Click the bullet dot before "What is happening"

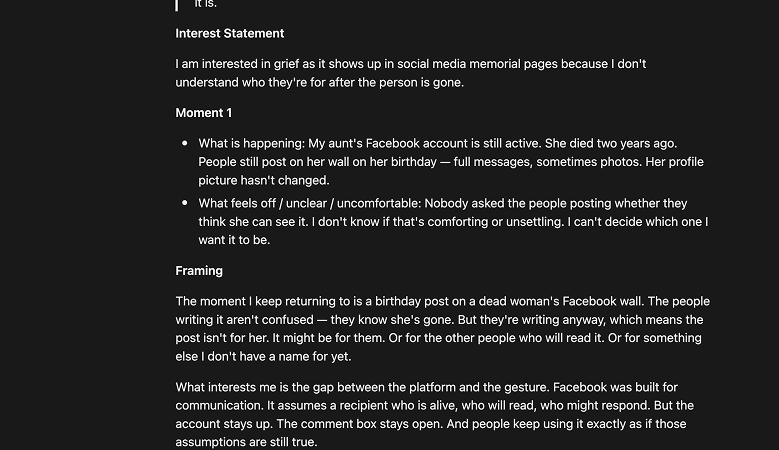click(185, 143)
